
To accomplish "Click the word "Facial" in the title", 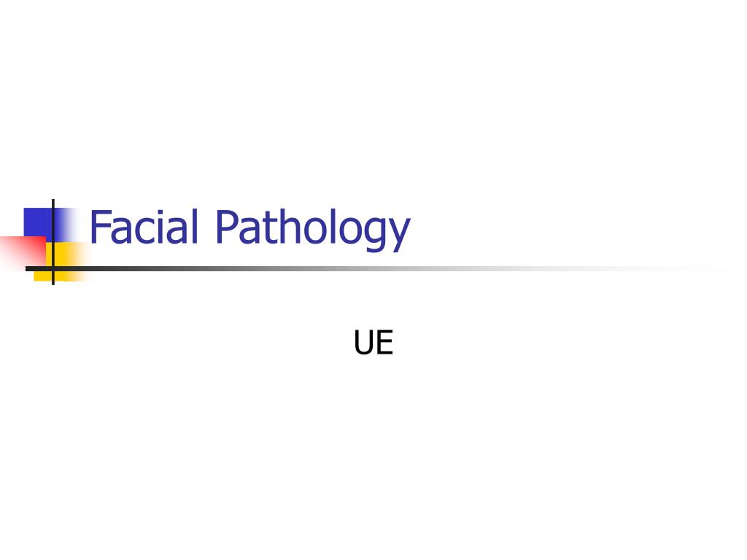I will pos(144,226).
